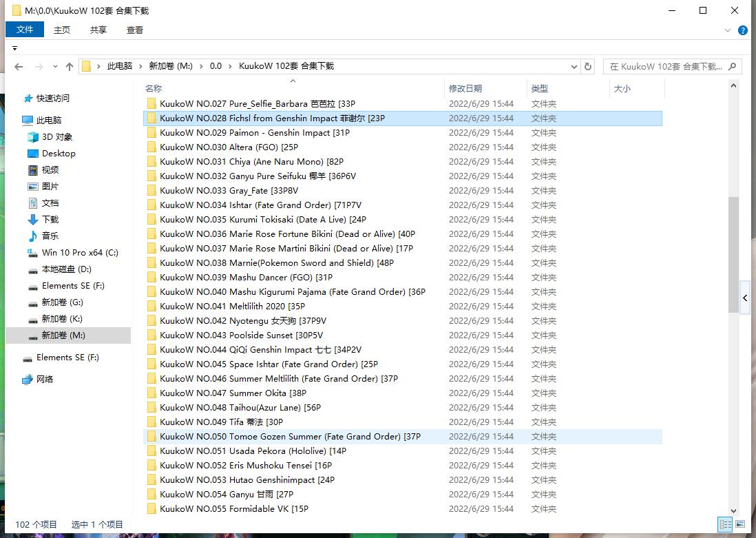Screen dimensions: 756x538
Task: Switch to the 共享 ribbon tab
Action: tap(98, 30)
